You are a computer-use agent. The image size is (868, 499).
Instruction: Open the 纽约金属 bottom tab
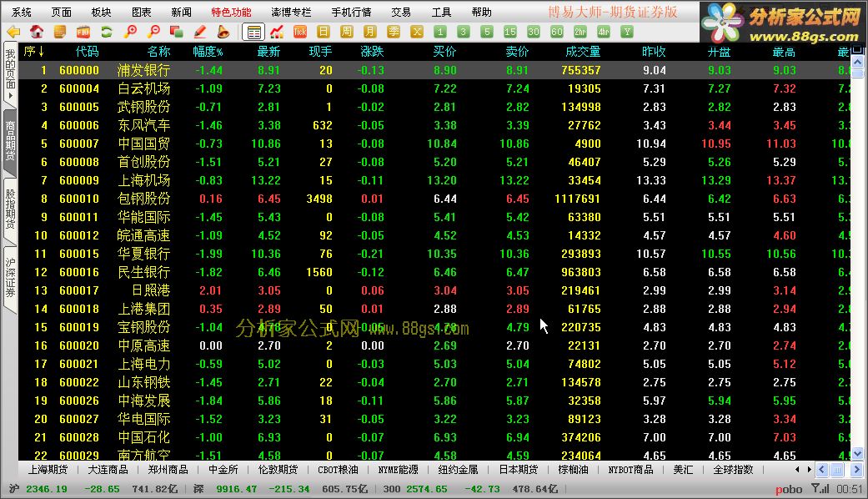coord(458,470)
